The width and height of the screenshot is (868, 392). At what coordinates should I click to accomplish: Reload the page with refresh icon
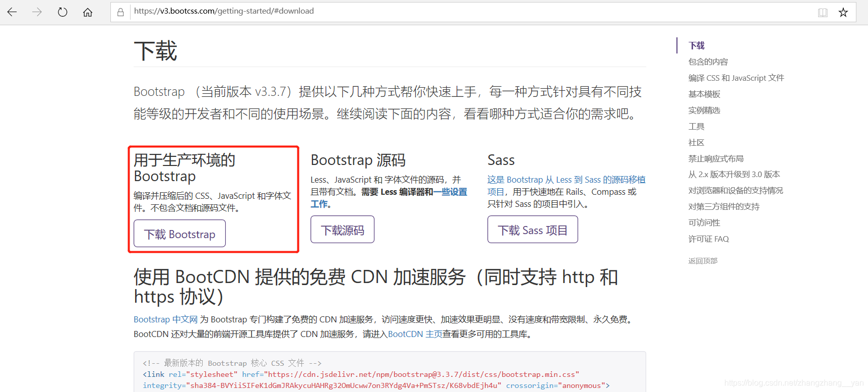(x=63, y=12)
